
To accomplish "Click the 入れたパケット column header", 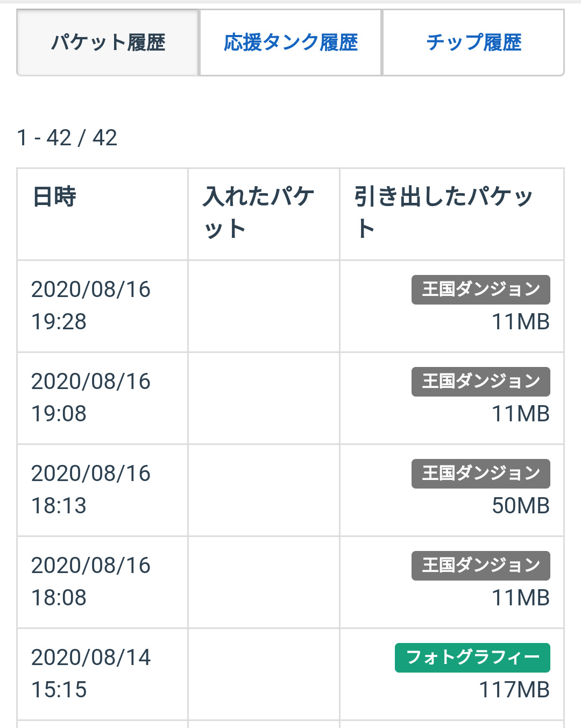I will tap(258, 213).
